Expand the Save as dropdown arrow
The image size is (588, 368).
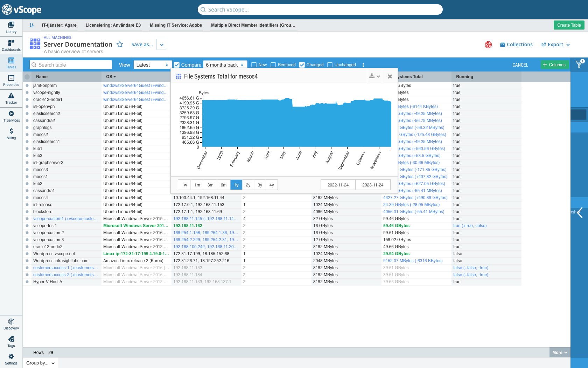click(162, 45)
